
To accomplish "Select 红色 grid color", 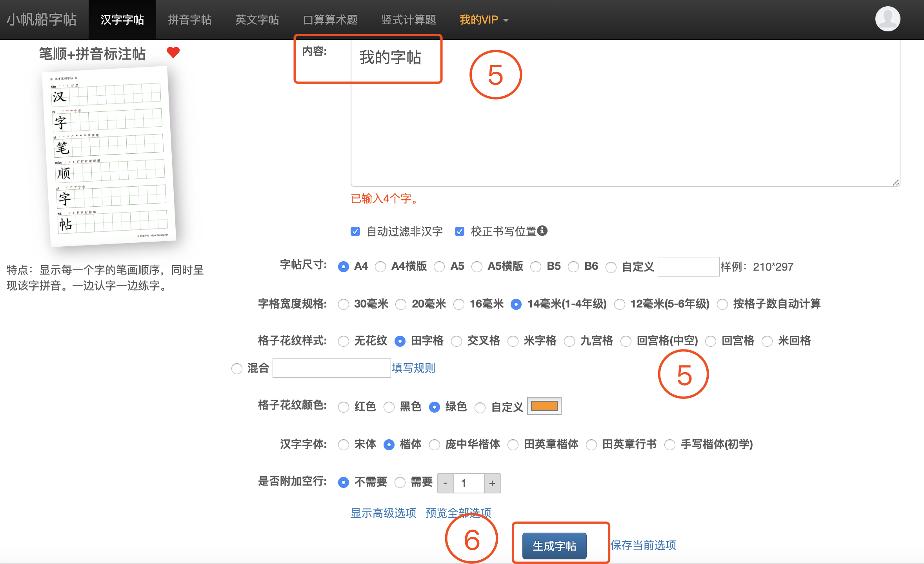I will pos(344,407).
